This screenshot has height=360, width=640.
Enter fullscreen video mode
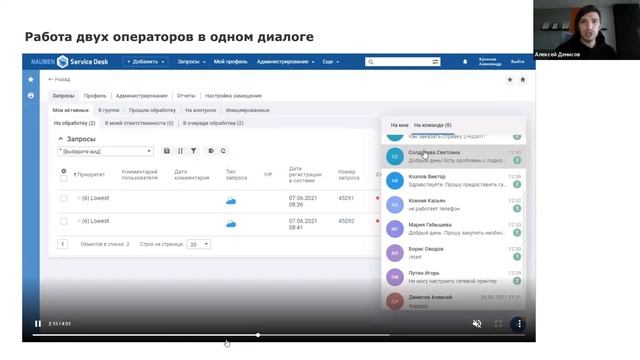tap(498, 324)
